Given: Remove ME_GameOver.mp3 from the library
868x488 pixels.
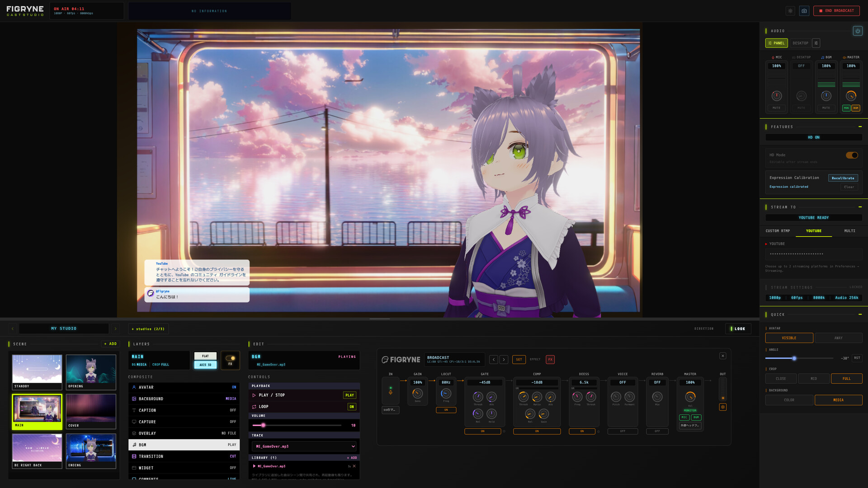Looking at the screenshot, I should pos(354,466).
